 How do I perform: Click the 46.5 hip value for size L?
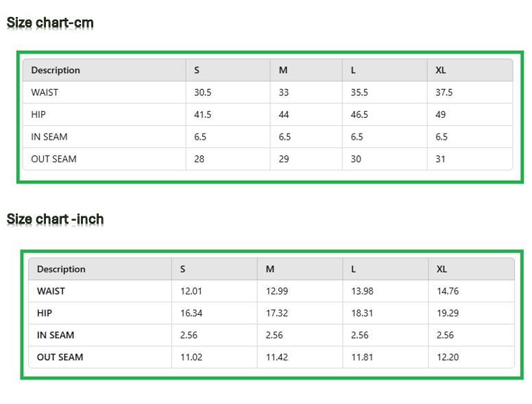click(x=359, y=114)
